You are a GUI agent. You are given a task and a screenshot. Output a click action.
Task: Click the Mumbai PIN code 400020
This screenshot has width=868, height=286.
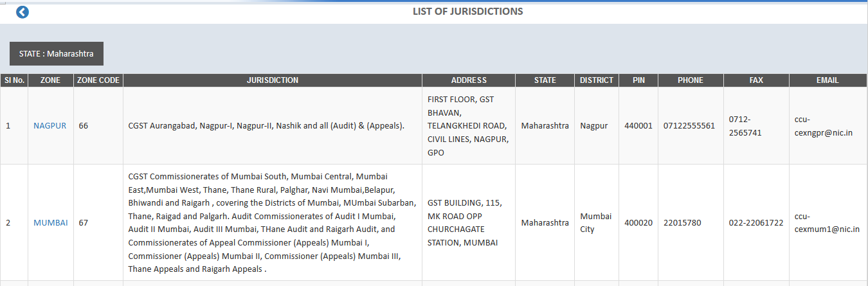tap(638, 223)
